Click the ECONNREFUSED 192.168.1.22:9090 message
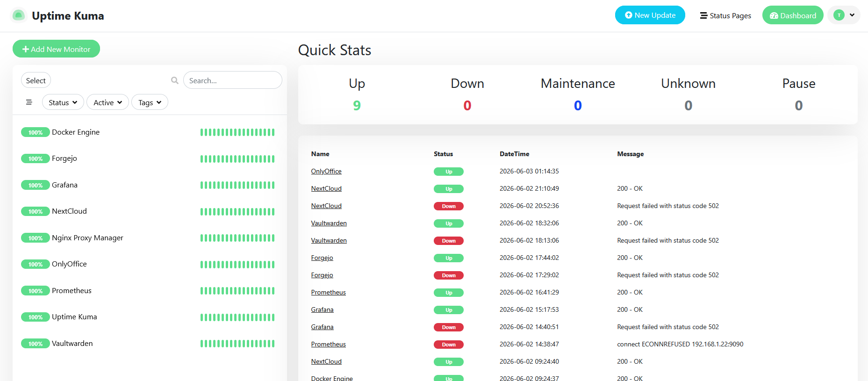 pos(680,344)
